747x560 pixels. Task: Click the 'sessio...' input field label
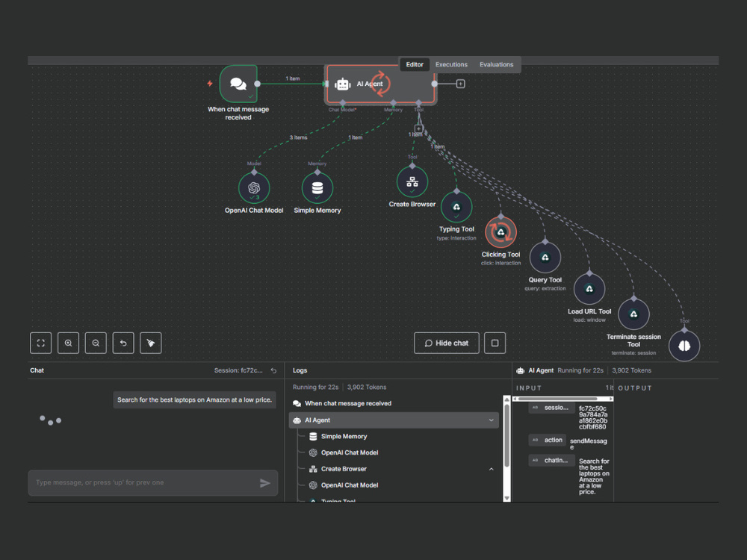coord(551,408)
